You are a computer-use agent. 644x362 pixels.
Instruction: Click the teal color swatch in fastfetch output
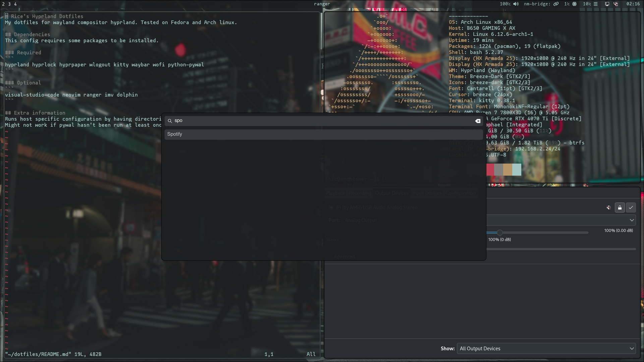click(517, 170)
